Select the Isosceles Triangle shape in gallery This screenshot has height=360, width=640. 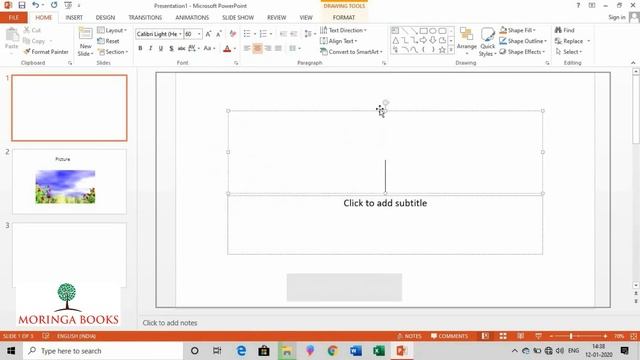[396, 40]
